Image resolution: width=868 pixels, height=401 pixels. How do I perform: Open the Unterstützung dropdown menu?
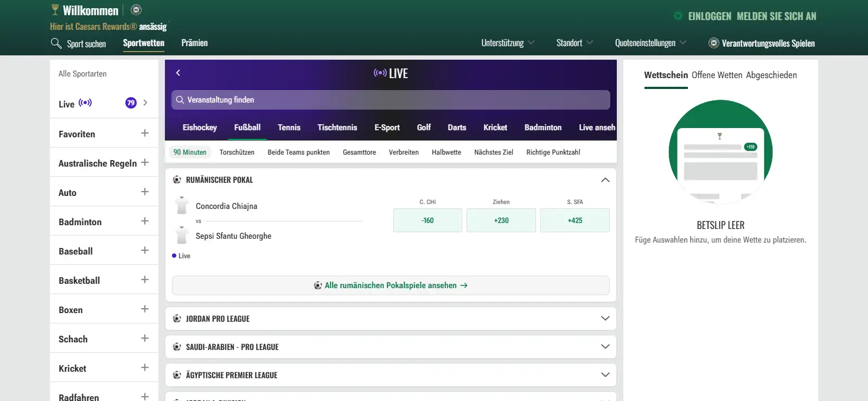pos(508,43)
